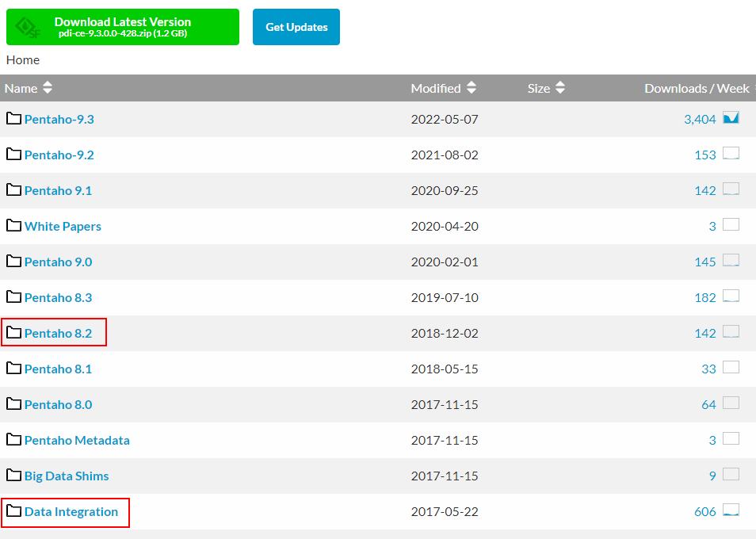Click the 33 weekly downloads count
Viewport: 756px width, 539px height.
coord(708,369)
